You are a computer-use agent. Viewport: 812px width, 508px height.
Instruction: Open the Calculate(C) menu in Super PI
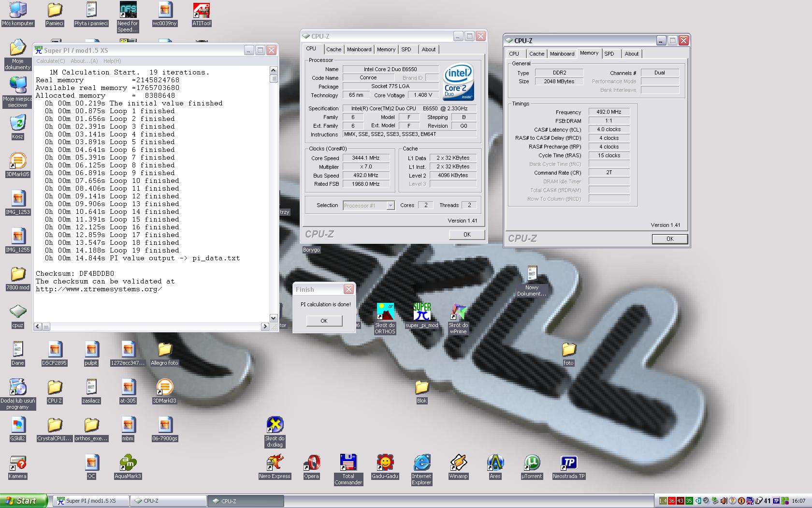pos(51,61)
